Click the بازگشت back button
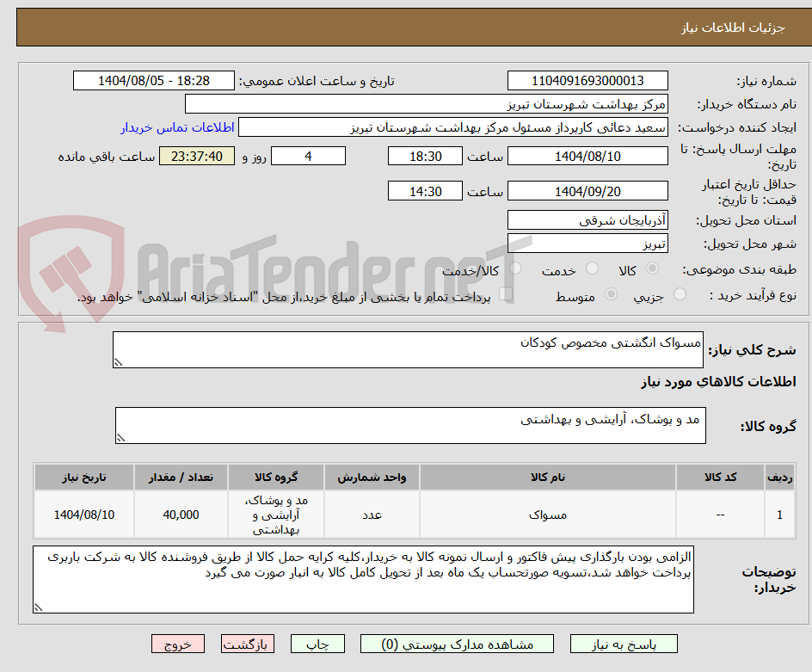The height and width of the screenshot is (672, 812). 248,644
